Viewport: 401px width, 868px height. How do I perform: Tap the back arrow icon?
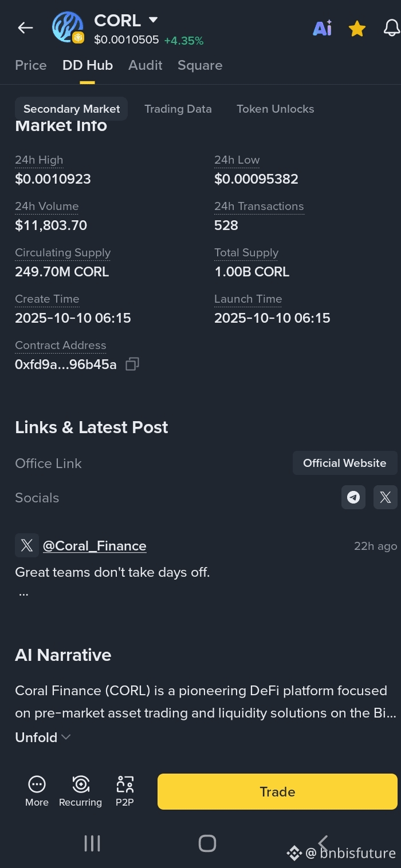tap(25, 27)
